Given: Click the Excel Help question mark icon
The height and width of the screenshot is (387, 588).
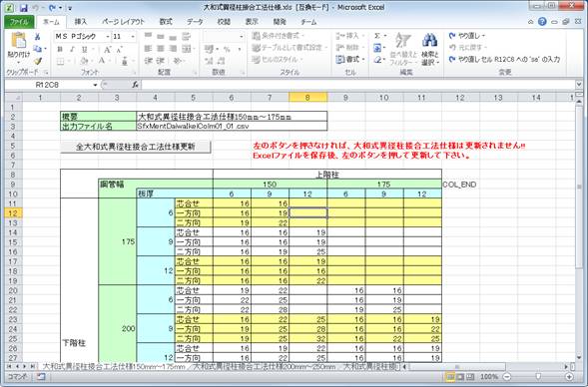Looking at the screenshot, I should 542,22.
